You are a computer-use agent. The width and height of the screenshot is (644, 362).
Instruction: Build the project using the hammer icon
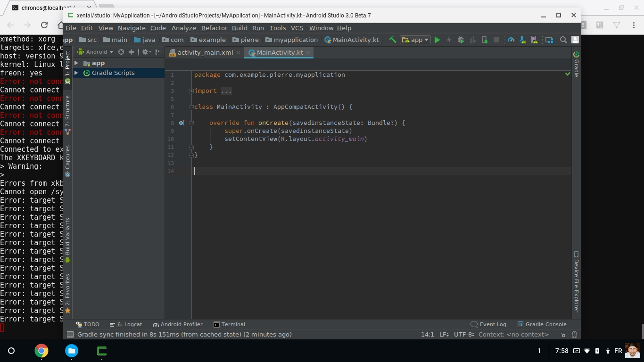pos(392,40)
